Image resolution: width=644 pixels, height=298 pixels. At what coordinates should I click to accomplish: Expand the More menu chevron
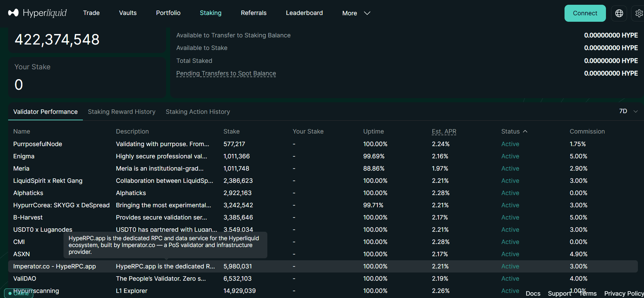point(367,13)
